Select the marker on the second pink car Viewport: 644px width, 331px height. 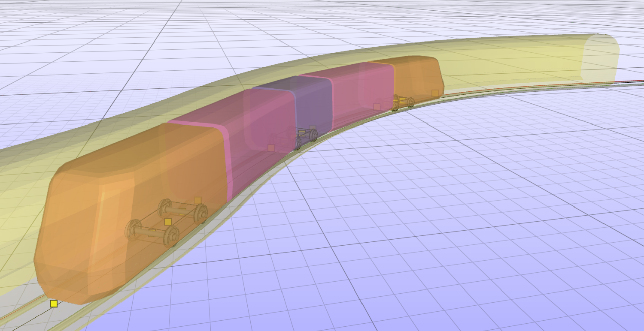pos(377,107)
